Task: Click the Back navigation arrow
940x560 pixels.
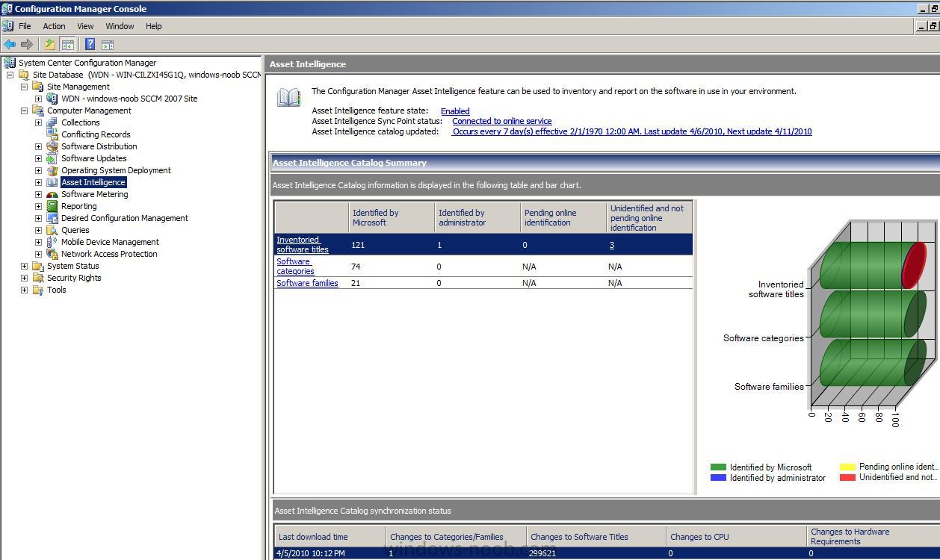Action: pos(10,45)
